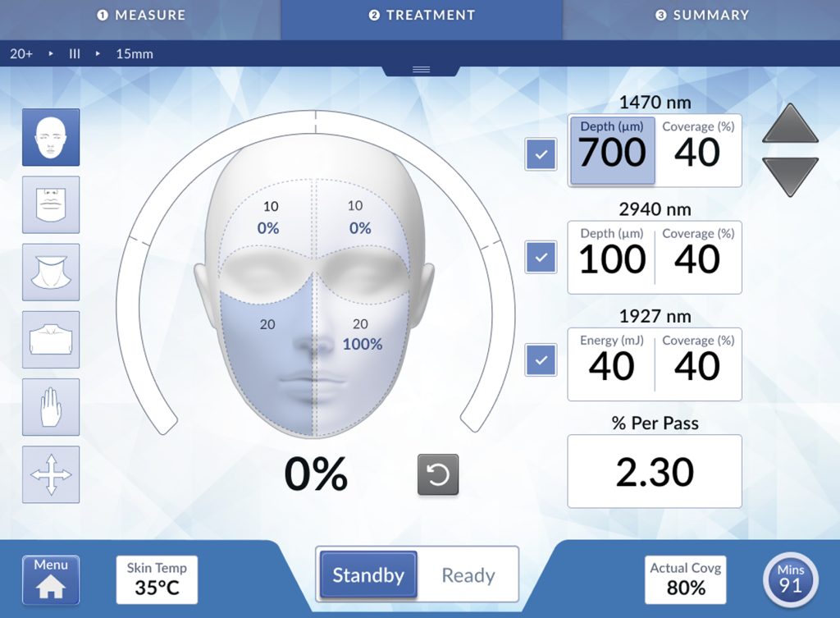Select the lower face treatment area icon

point(50,205)
